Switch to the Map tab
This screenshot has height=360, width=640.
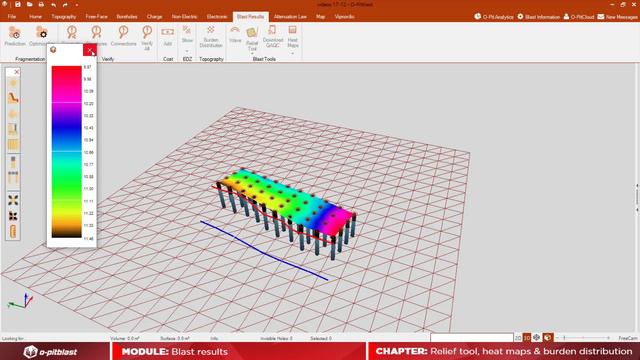click(321, 17)
